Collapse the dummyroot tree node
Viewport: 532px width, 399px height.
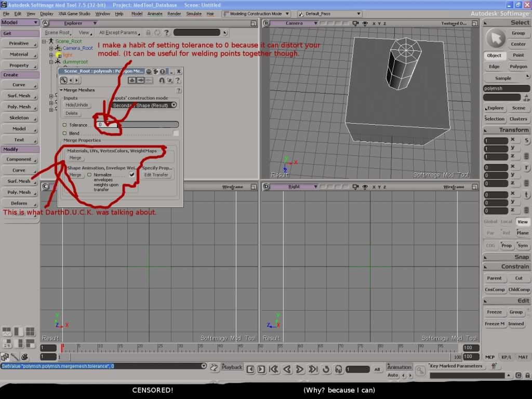point(51,62)
